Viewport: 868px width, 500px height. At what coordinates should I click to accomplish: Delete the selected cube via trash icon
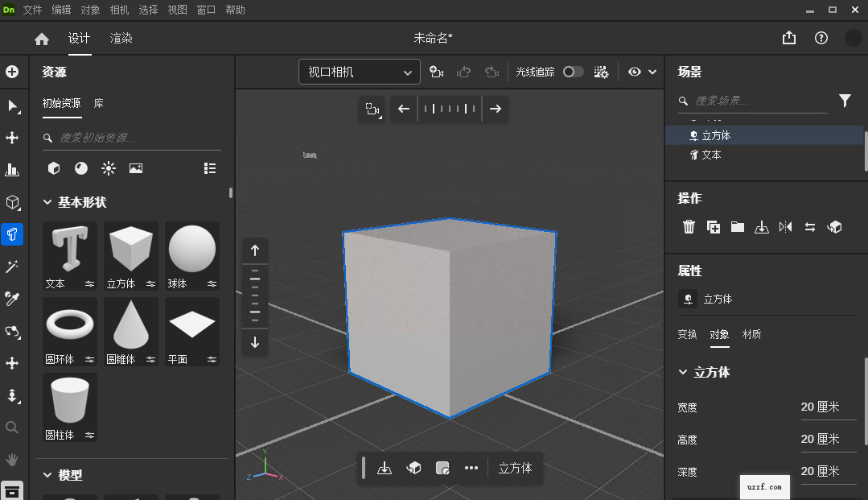tap(689, 227)
